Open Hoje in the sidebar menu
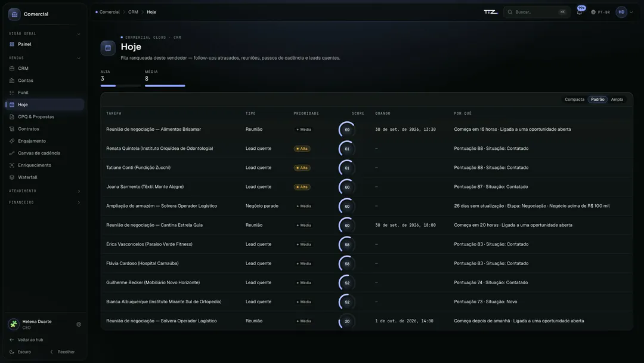The image size is (644, 363). (x=44, y=105)
